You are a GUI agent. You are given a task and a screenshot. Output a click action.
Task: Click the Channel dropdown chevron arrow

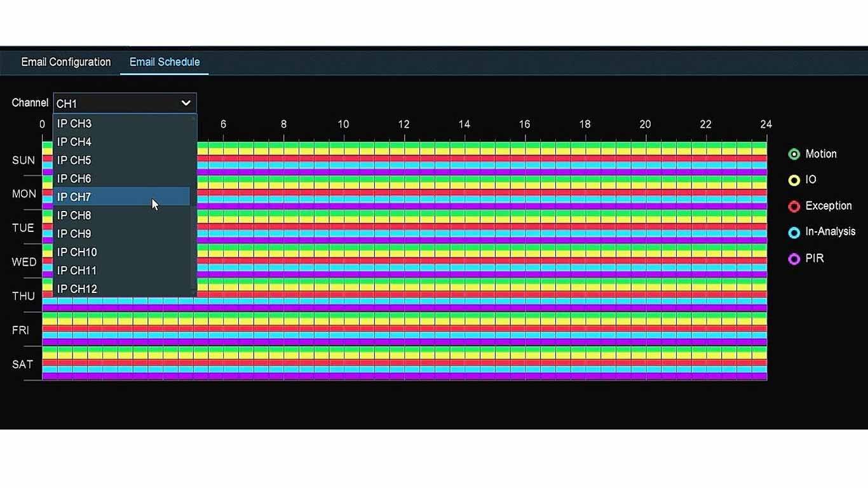click(186, 103)
